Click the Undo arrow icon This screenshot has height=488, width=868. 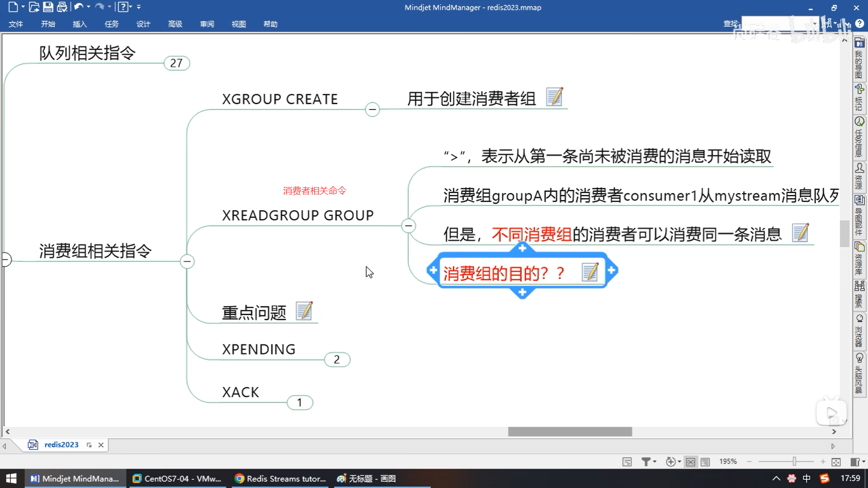coord(78,7)
